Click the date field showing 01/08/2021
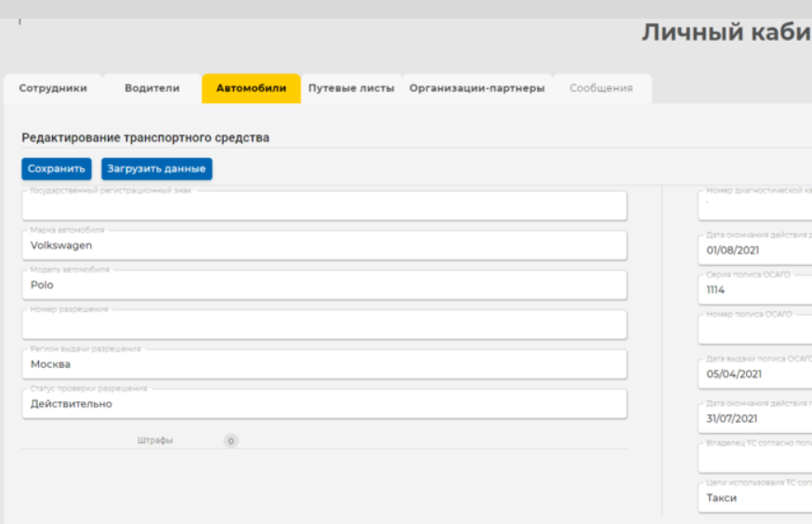812x524 pixels. tap(754, 250)
